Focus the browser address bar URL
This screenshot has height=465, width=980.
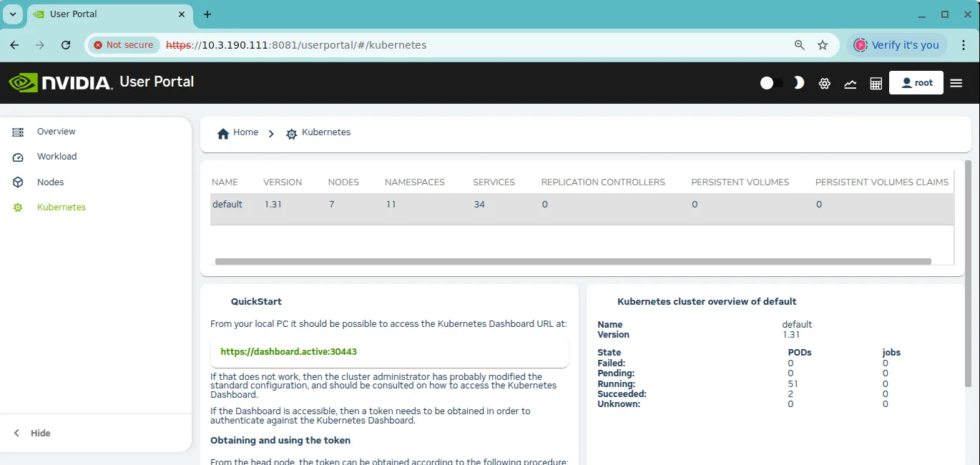click(296, 45)
